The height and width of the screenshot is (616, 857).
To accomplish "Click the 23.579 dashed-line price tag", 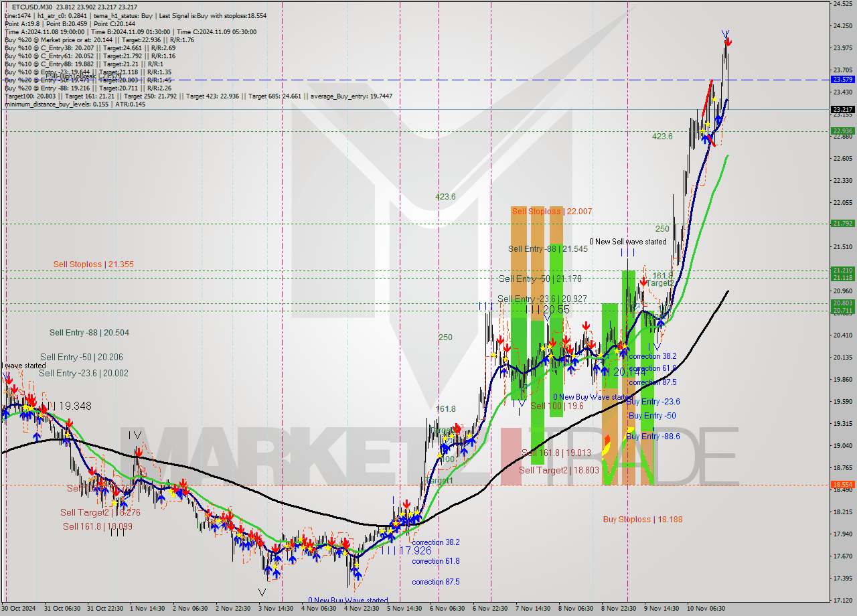I will (842, 79).
